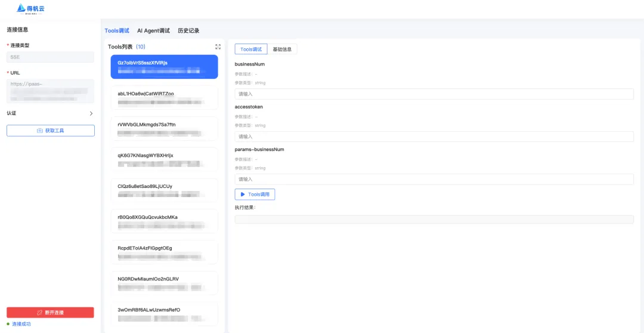Viewport: 644px width, 333px height.
Task: Open the 连接类型 SSE dropdown
Action: (50, 57)
